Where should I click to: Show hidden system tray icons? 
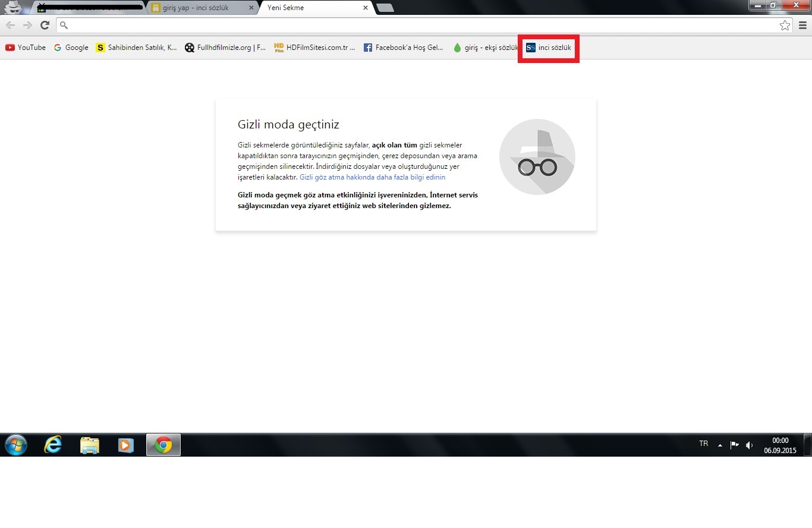[x=720, y=445]
